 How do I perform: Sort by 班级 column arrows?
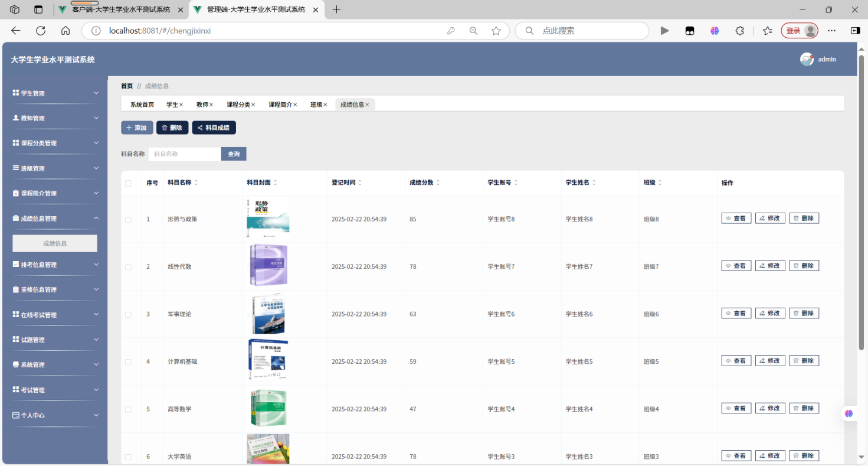660,183
